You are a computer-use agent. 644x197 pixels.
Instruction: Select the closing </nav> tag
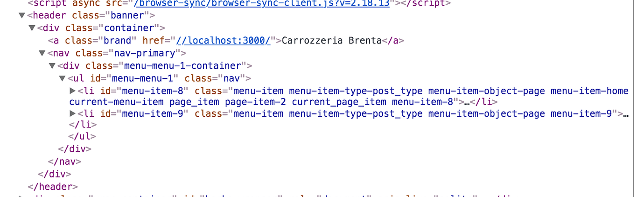[x=65, y=162]
